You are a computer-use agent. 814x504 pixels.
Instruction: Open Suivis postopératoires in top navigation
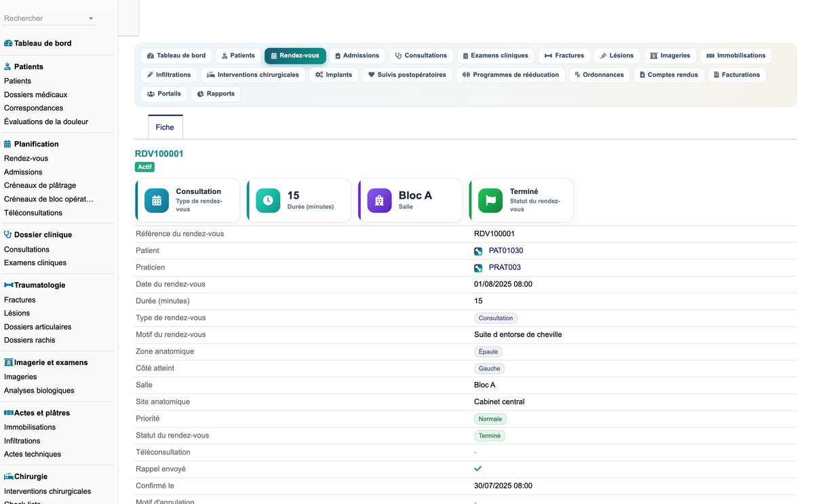(407, 75)
